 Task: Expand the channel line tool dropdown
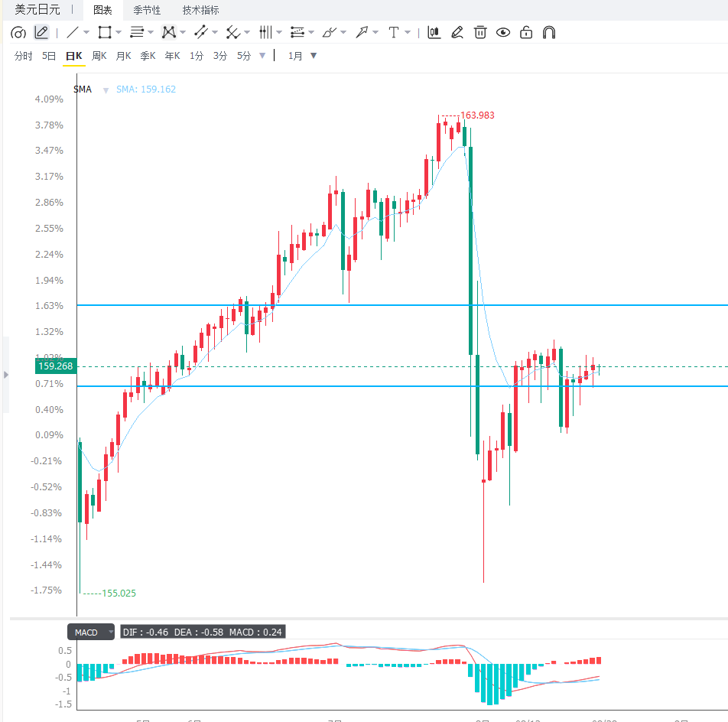coord(214,32)
